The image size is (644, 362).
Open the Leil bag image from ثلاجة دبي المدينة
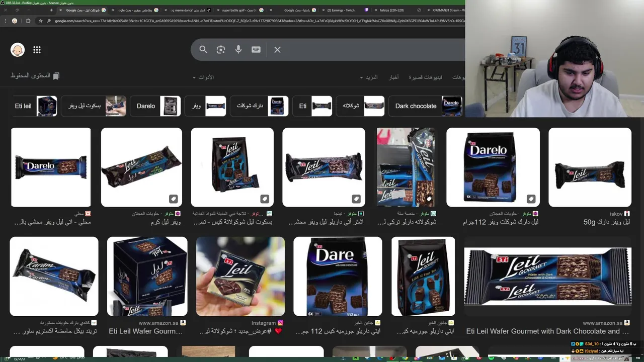pyautogui.click(x=232, y=167)
